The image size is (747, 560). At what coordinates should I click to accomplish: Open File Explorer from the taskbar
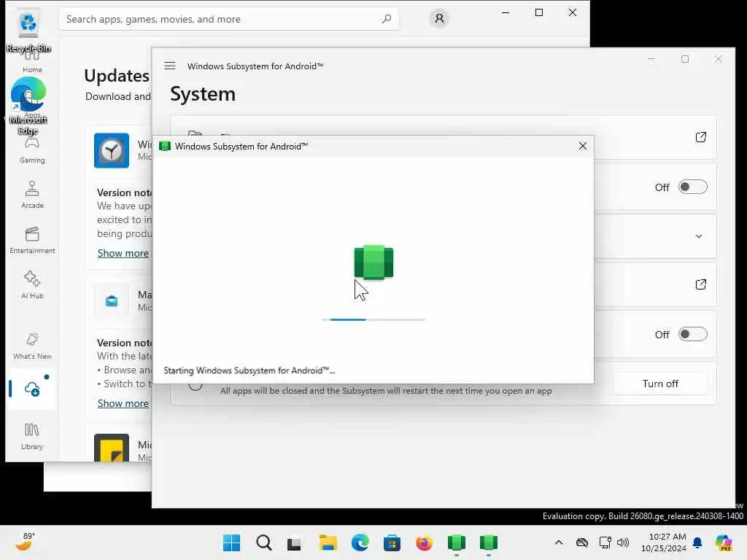(328, 542)
